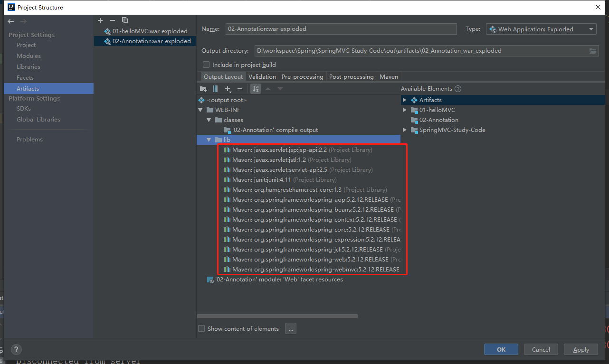The image size is (609, 364).
Task: Create directory in output layout toolbar
Action: click(x=203, y=89)
